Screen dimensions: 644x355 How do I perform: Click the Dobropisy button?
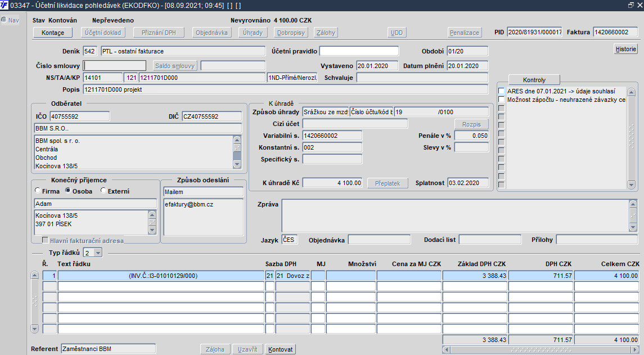coord(291,33)
